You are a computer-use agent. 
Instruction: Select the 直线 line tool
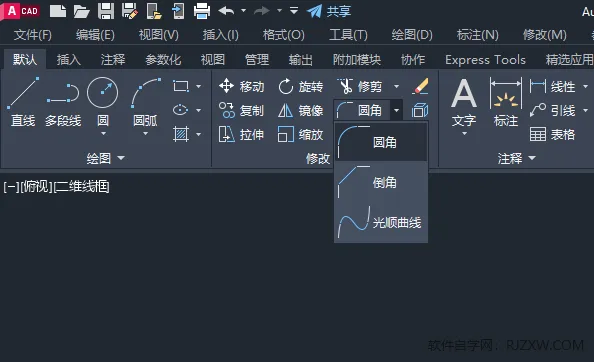tap(23, 101)
